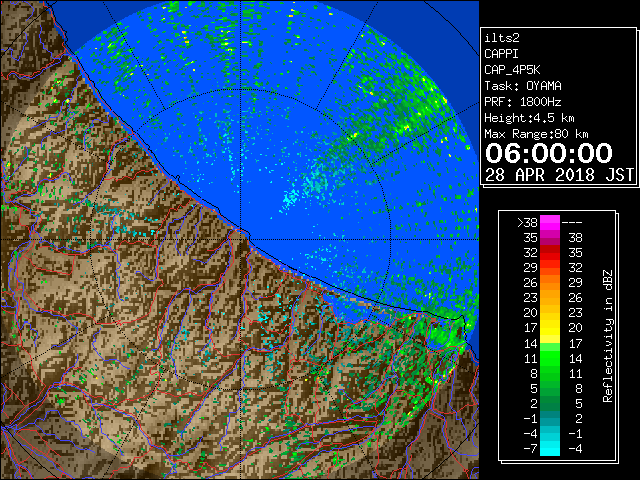Click the '>38' legend label
The height and width of the screenshot is (480, 640).
pyautogui.click(x=527, y=223)
